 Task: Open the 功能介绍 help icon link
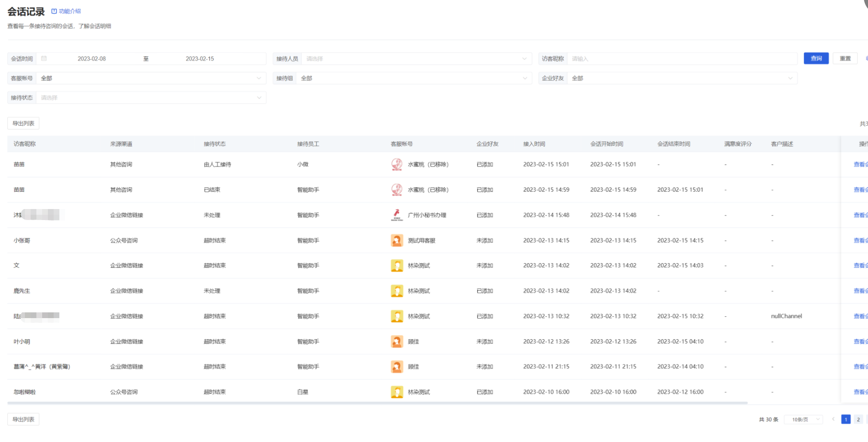pyautogui.click(x=66, y=11)
